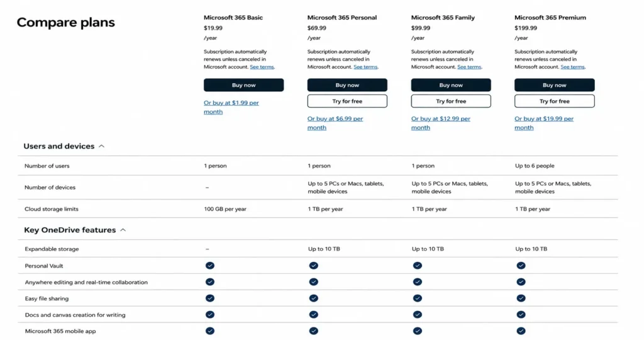
Task: Select the Microsoft 365 Family plan title
Action: pos(443,18)
